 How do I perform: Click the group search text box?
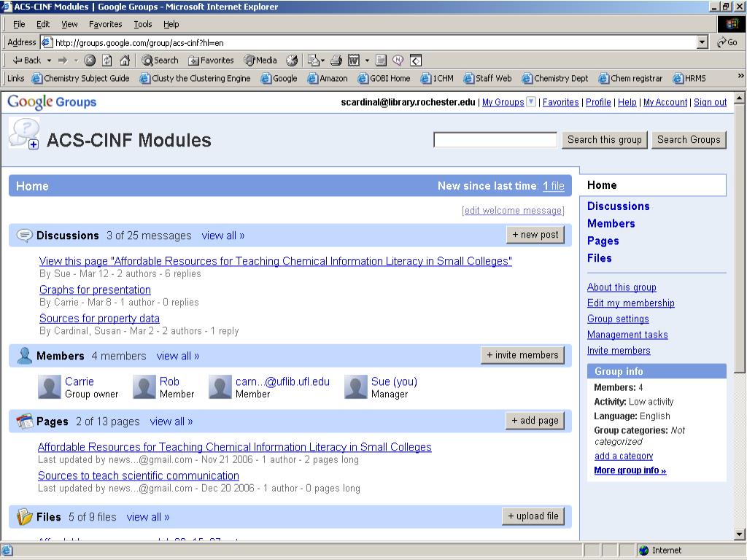(495, 139)
